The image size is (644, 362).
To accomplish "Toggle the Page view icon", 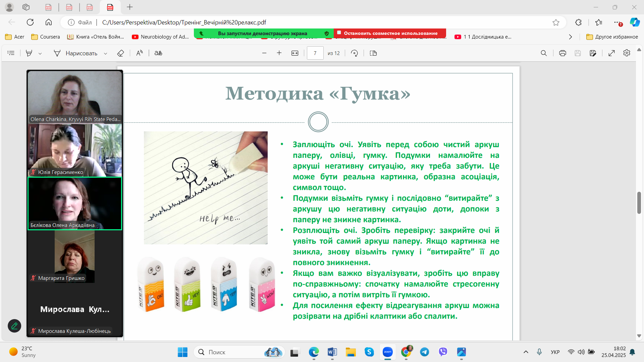I will pyautogui.click(x=373, y=53).
